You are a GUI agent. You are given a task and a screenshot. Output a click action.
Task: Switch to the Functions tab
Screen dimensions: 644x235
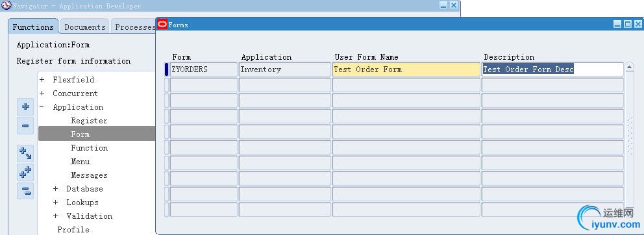click(33, 27)
